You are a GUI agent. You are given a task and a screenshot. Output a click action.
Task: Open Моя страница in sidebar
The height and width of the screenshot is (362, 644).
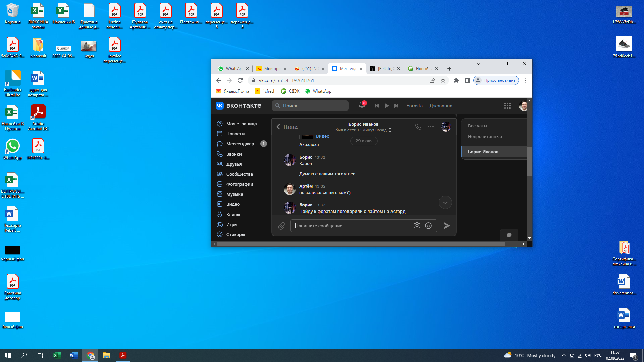pyautogui.click(x=241, y=124)
